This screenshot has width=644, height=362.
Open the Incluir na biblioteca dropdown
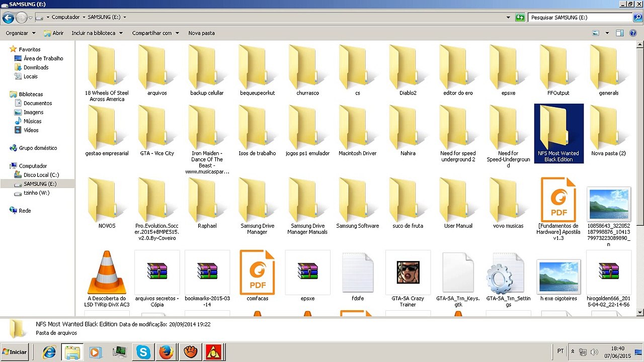click(97, 33)
